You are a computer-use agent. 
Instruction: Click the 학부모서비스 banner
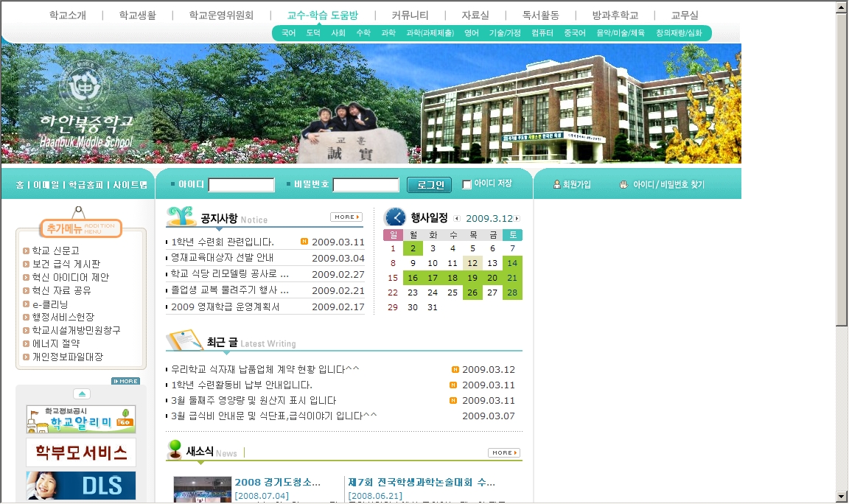click(x=81, y=452)
